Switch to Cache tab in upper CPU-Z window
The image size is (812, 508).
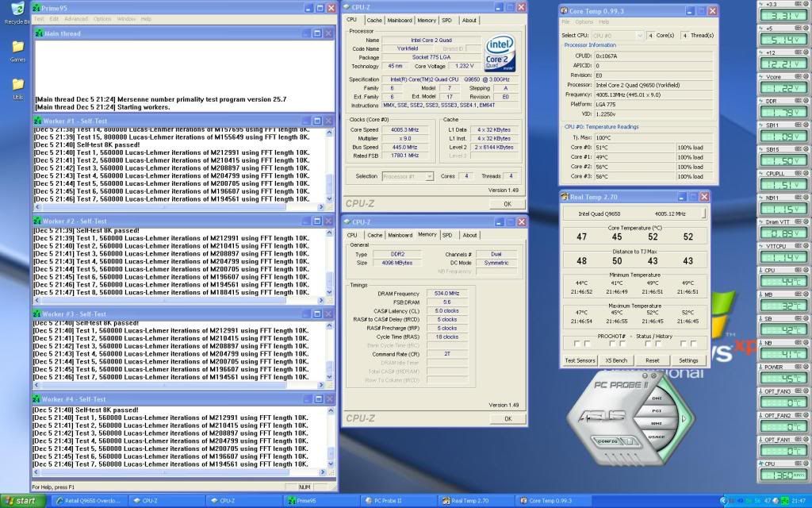point(374,20)
